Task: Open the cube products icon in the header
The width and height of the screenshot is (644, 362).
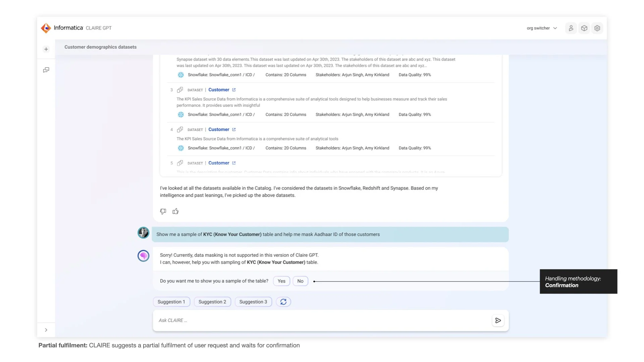Action: click(x=584, y=28)
